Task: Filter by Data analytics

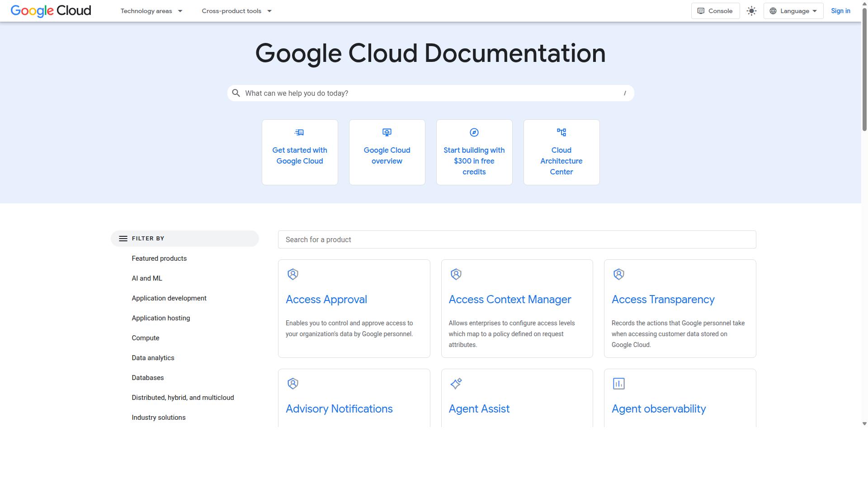Action: (x=153, y=358)
